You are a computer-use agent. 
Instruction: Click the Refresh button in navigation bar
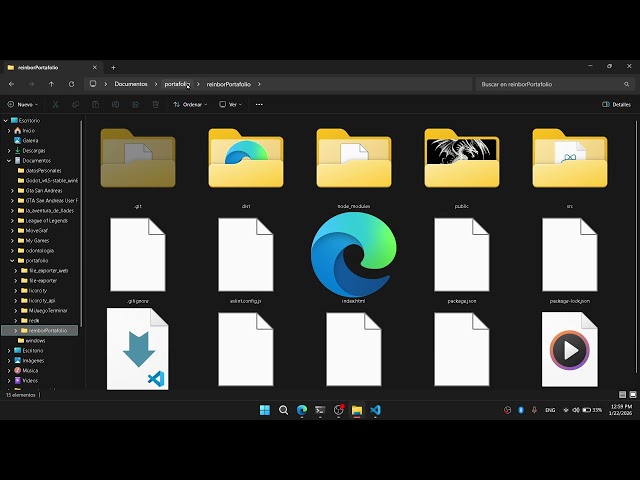[x=72, y=84]
